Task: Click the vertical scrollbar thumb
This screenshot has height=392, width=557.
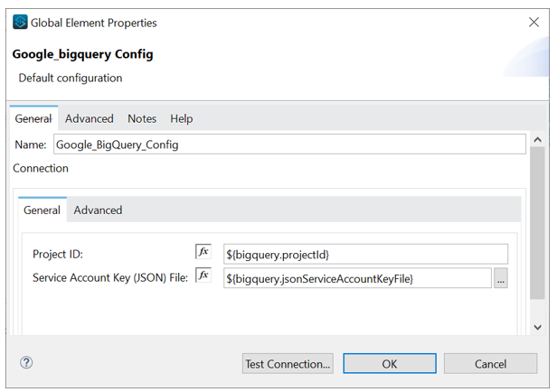Action: (537, 223)
